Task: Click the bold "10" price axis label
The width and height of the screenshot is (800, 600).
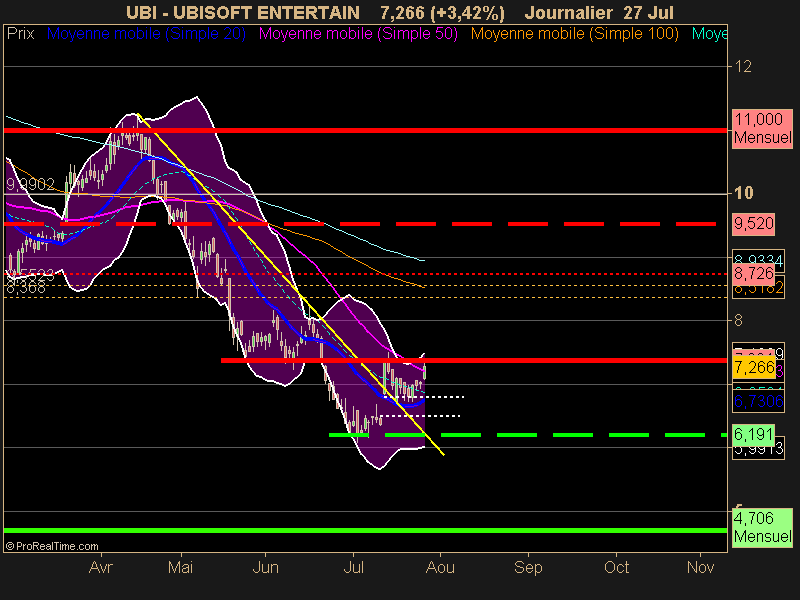Action: click(743, 193)
